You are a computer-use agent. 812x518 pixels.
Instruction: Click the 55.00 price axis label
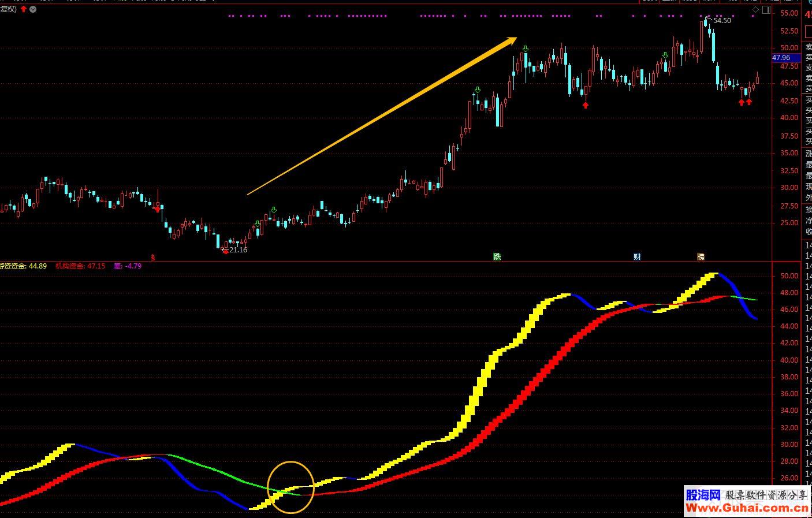coord(789,13)
